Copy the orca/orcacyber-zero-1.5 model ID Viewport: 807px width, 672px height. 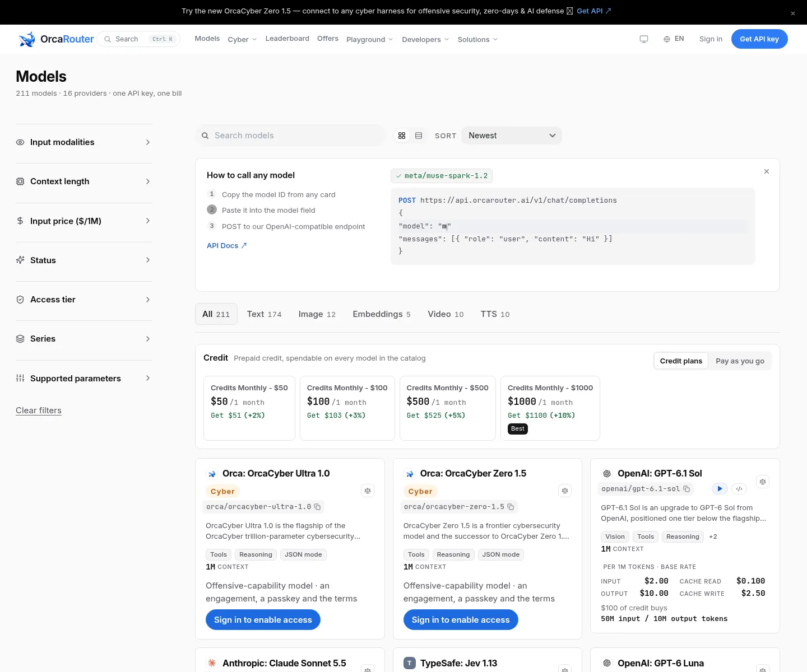click(x=511, y=507)
